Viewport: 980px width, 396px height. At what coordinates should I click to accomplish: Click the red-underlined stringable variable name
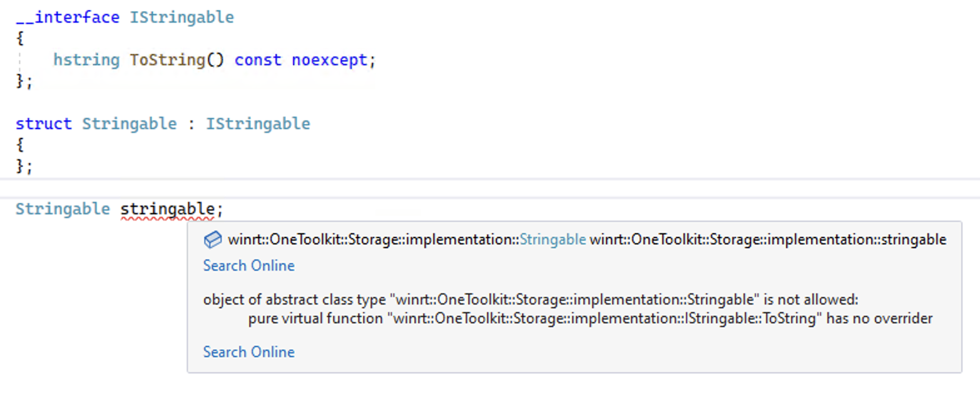(167, 209)
